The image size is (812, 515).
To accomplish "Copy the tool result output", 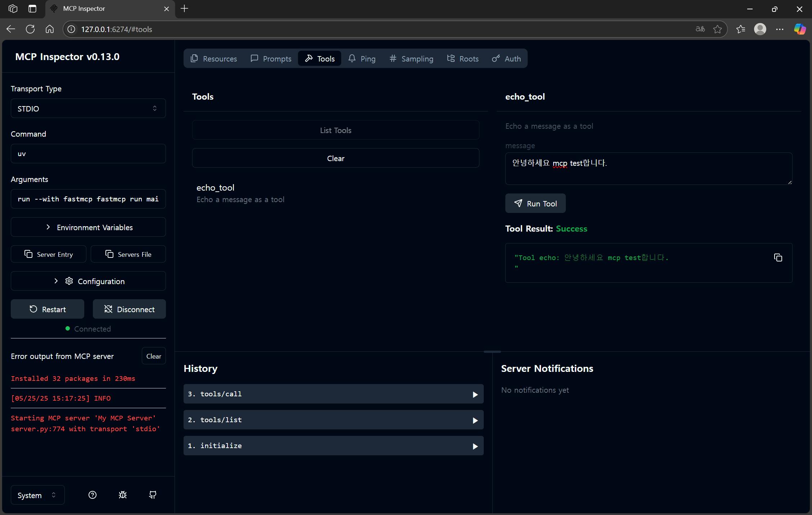I will coord(778,257).
